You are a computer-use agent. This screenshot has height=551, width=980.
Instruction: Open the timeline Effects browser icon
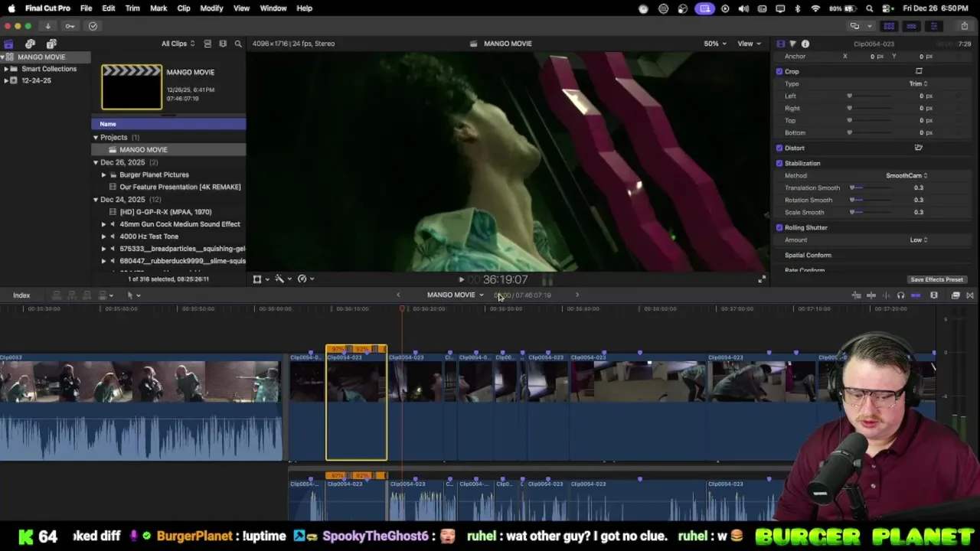[x=955, y=295]
